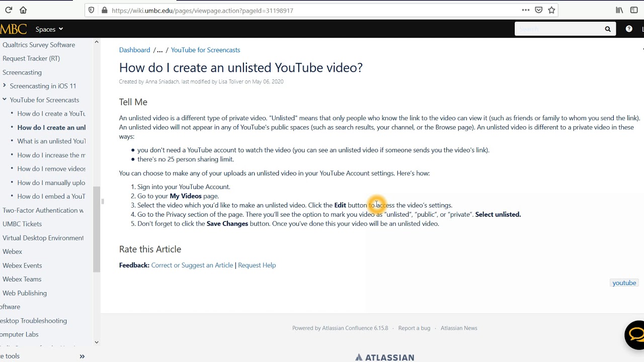The width and height of the screenshot is (644, 362).
Task: Open Space tools at the sidebar bottom
Action: [x=10, y=356]
